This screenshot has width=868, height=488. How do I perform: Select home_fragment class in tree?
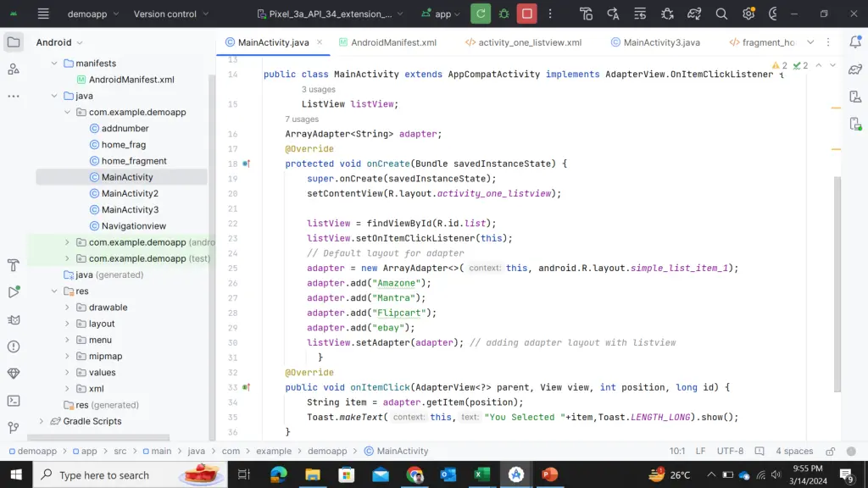coord(134,161)
